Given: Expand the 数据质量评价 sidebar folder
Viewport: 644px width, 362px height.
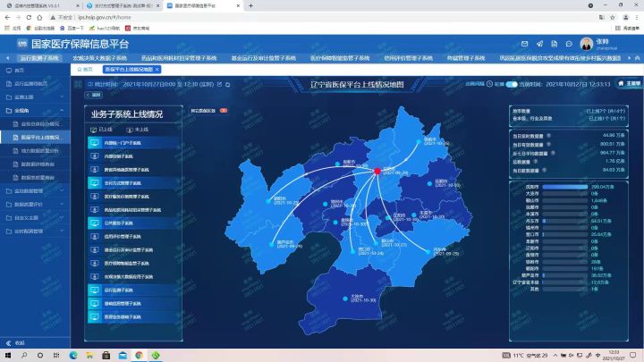Looking at the screenshot, I should pyautogui.click(x=35, y=205).
